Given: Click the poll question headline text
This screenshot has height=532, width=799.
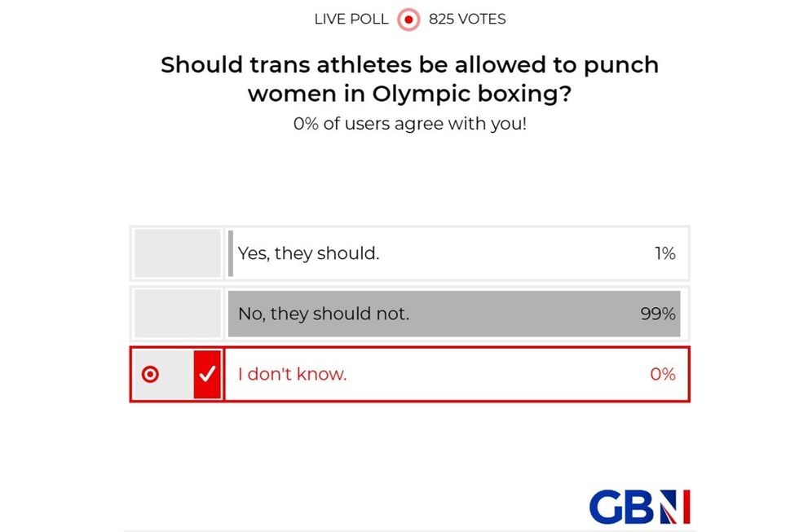Looking at the screenshot, I should click(409, 78).
